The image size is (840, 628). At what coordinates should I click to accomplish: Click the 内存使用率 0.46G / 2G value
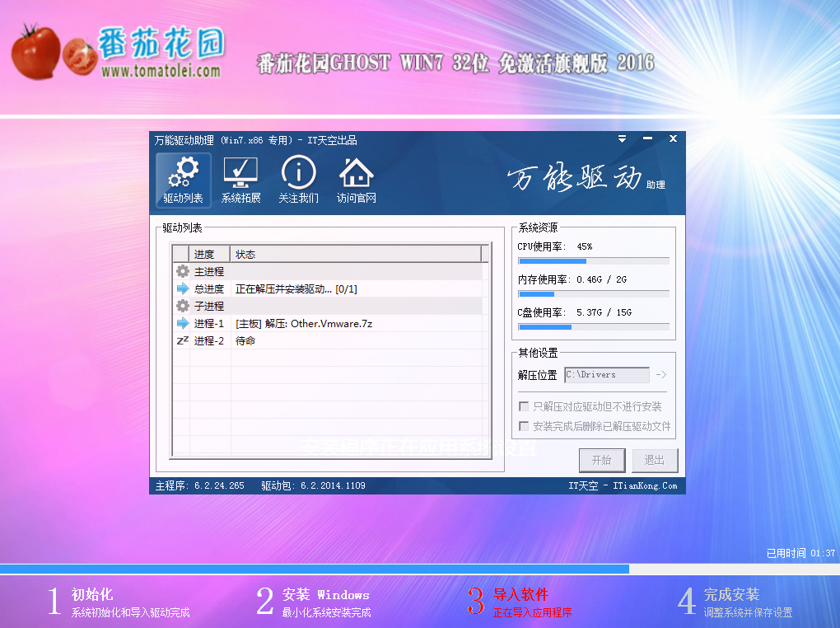602,279
